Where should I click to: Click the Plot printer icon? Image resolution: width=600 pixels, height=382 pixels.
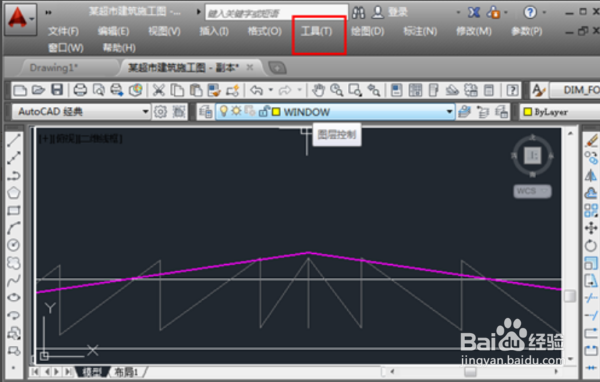coord(80,90)
